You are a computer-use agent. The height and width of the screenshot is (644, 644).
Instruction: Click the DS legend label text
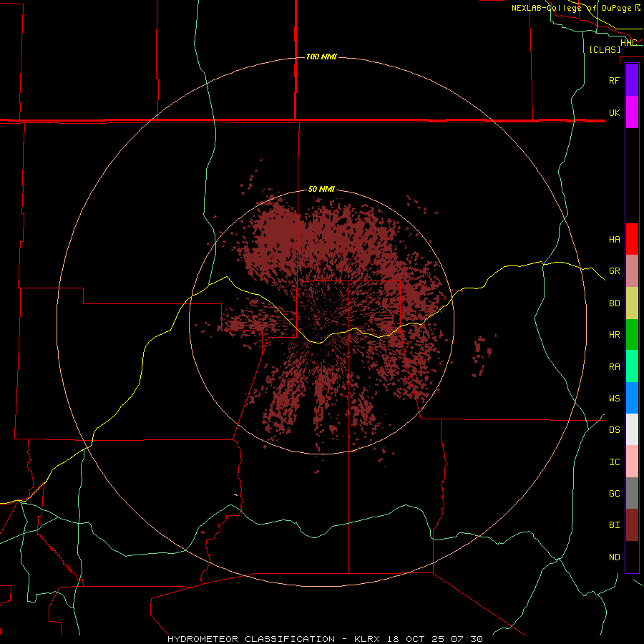click(614, 430)
